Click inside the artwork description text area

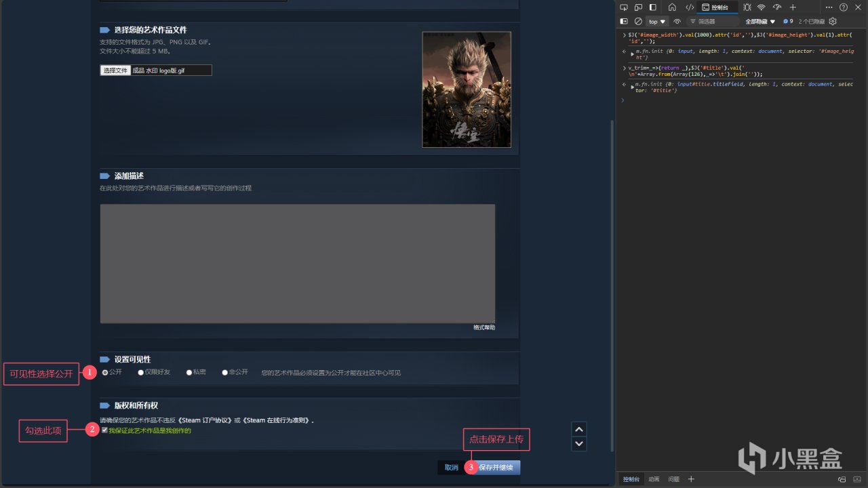point(298,264)
